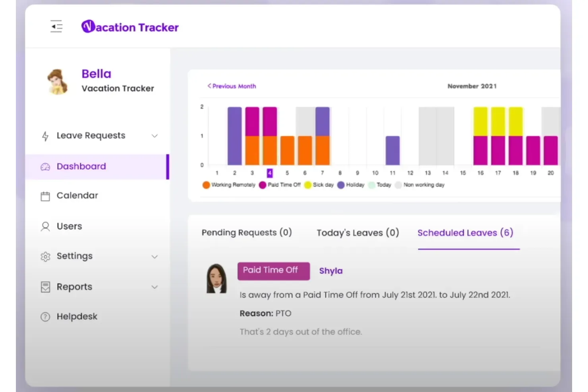Open the Dashboard from the sidebar
The height and width of the screenshot is (392, 588).
pos(81,166)
